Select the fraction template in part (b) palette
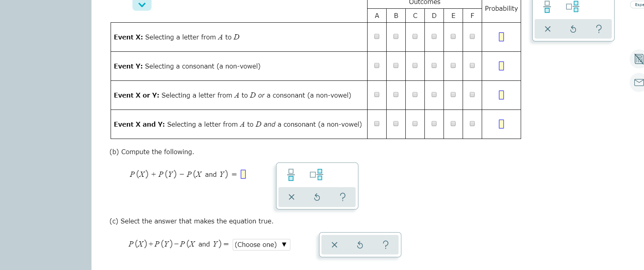 tap(291, 174)
